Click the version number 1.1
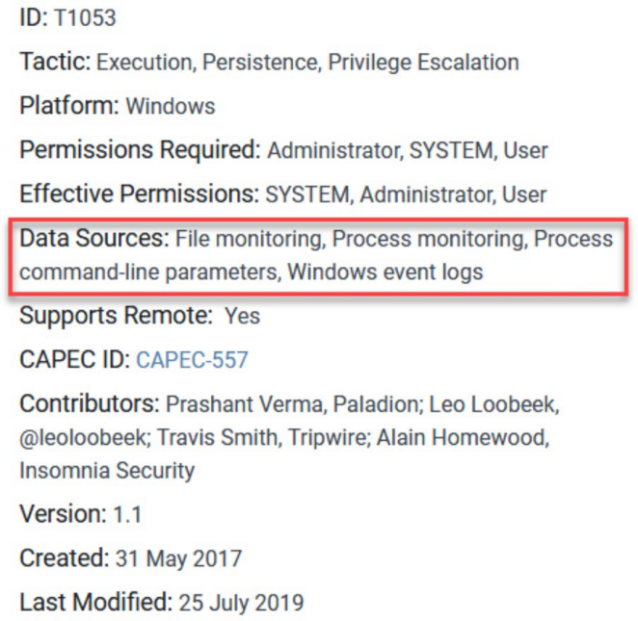 [127, 515]
